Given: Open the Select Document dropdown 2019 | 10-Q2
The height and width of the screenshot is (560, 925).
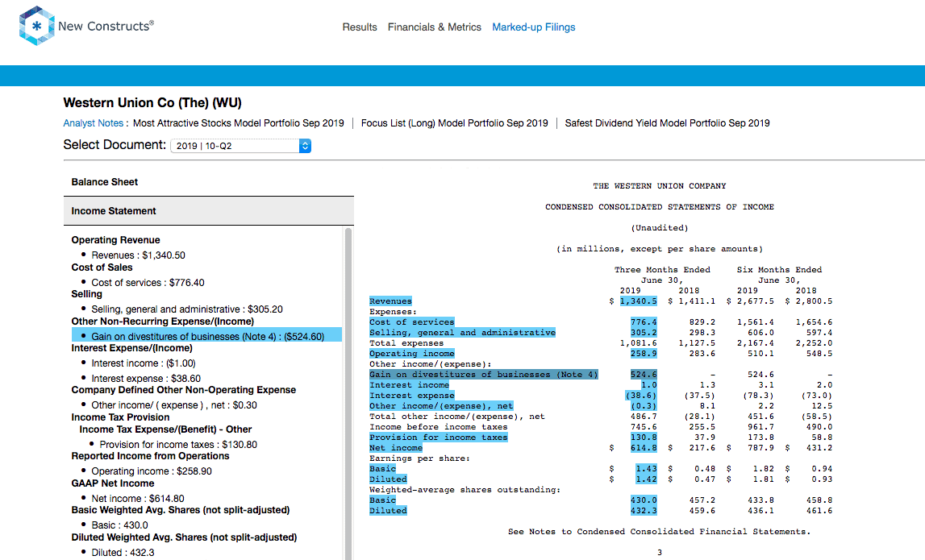Looking at the screenshot, I should coord(240,146).
